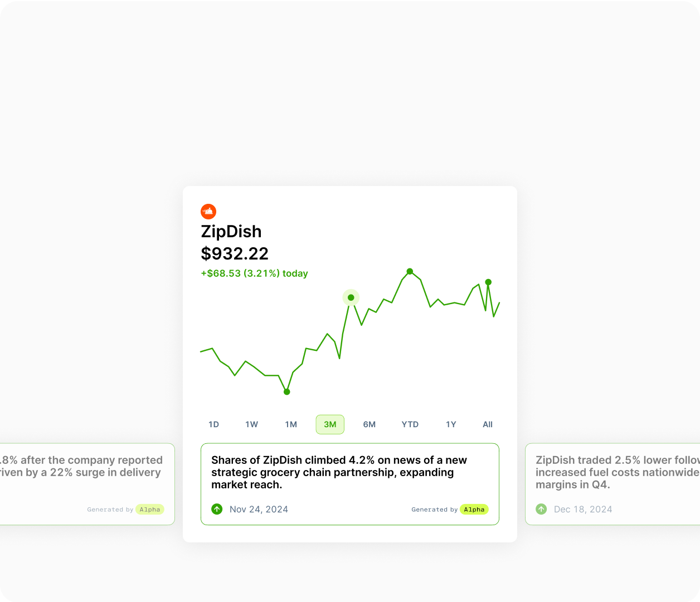Click the up-arrow icon beside Dec 18, 2024

541,509
